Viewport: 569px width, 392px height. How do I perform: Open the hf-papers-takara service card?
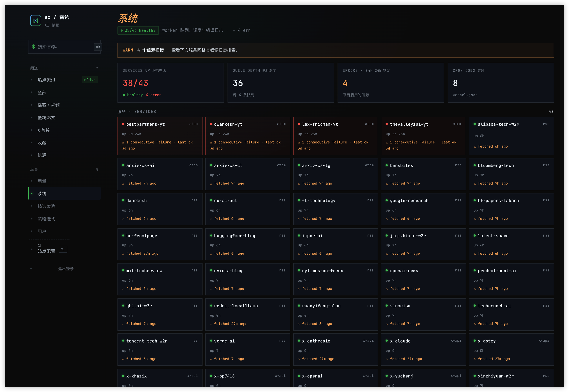coord(511,209)
